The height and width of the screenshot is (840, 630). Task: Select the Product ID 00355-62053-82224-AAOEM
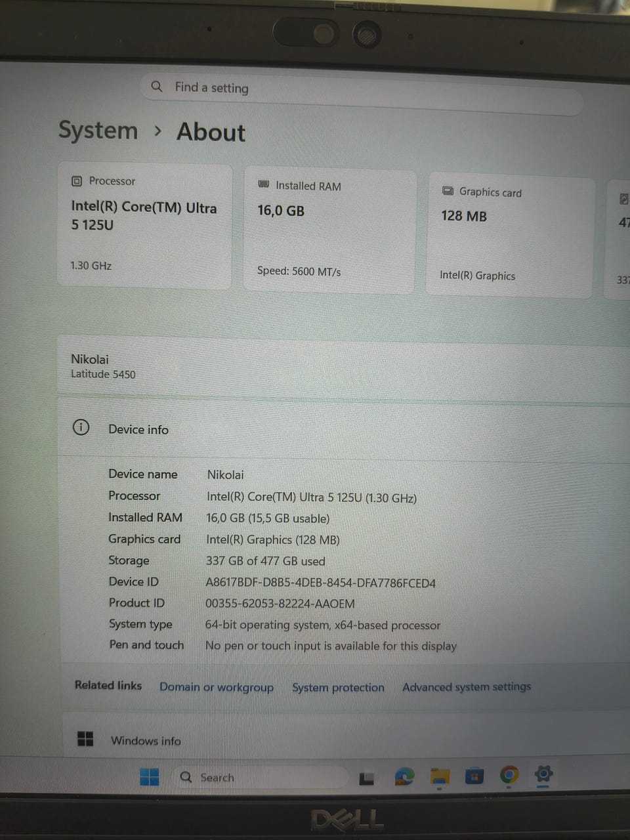click(280, 604)
